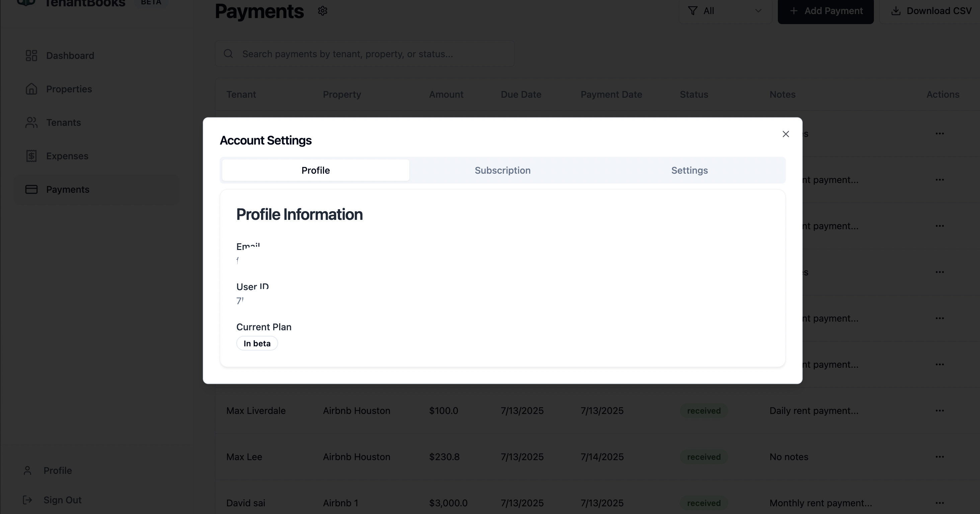Click tenant name David sai
The height and width of the screenshot is (514, 980).
(x=245, y=503)
